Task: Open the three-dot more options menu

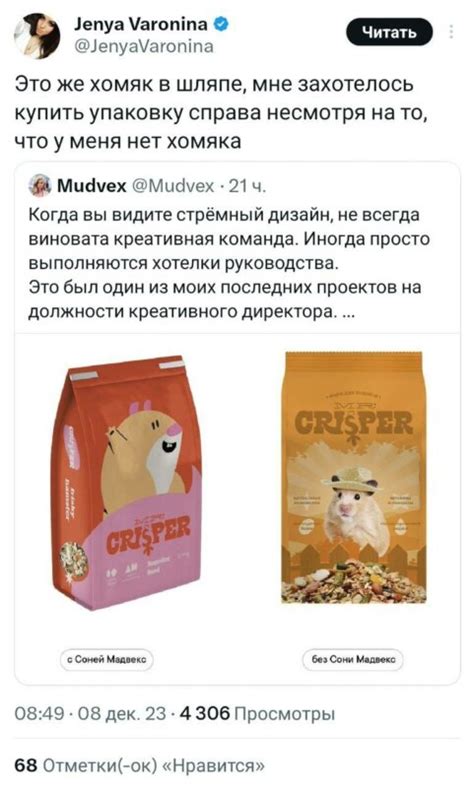Action: point(451,32)
